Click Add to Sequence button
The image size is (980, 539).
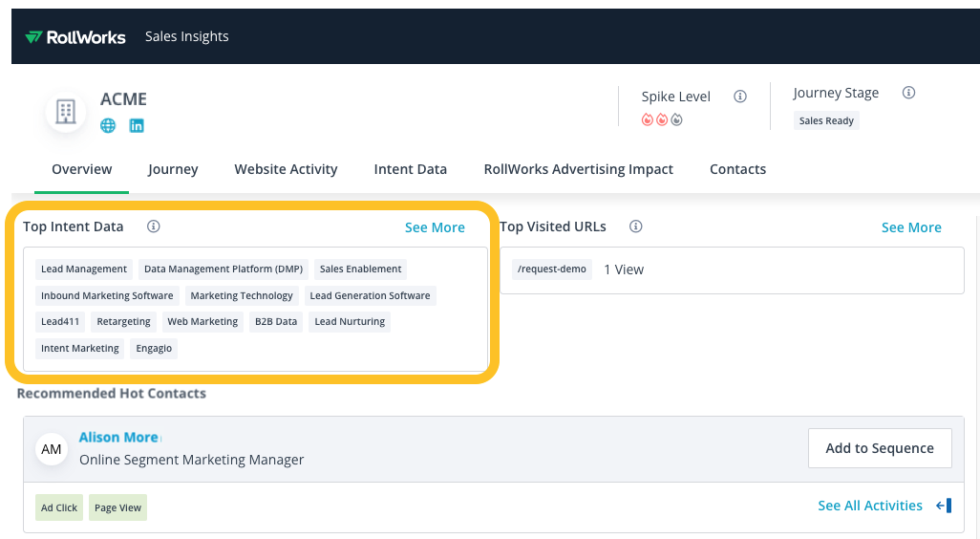point(880,448)
